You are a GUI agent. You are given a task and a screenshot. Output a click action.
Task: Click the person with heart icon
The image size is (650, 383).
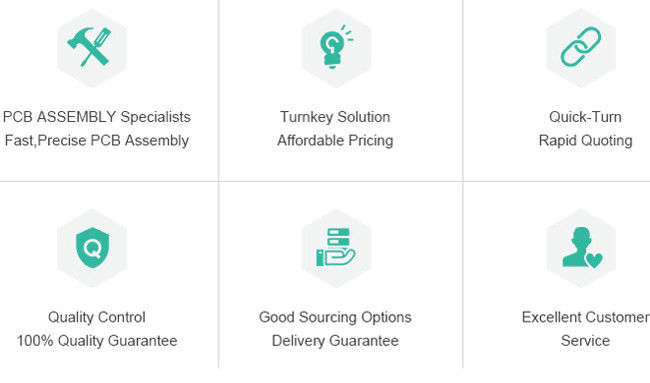click(582, 247)
